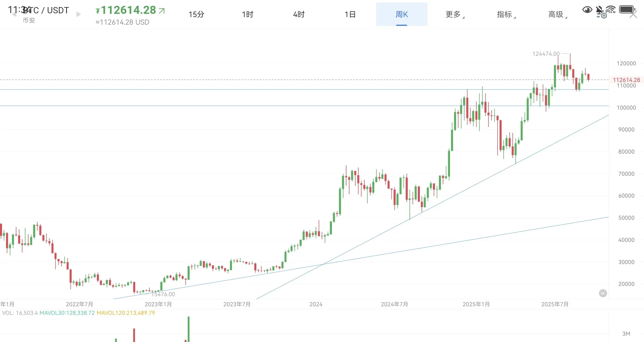Click the red 112614.28 price axis tag
Screen dimensions: 644x342
[626, 80]
